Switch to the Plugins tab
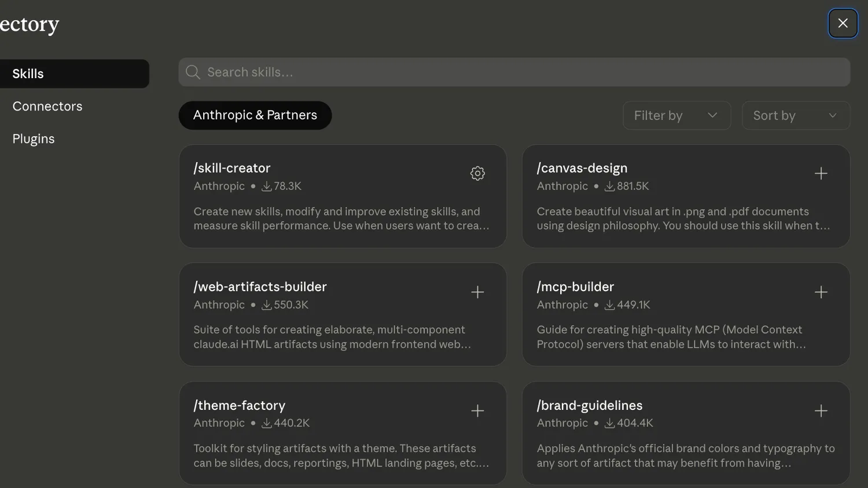 (x=34, y=139)
